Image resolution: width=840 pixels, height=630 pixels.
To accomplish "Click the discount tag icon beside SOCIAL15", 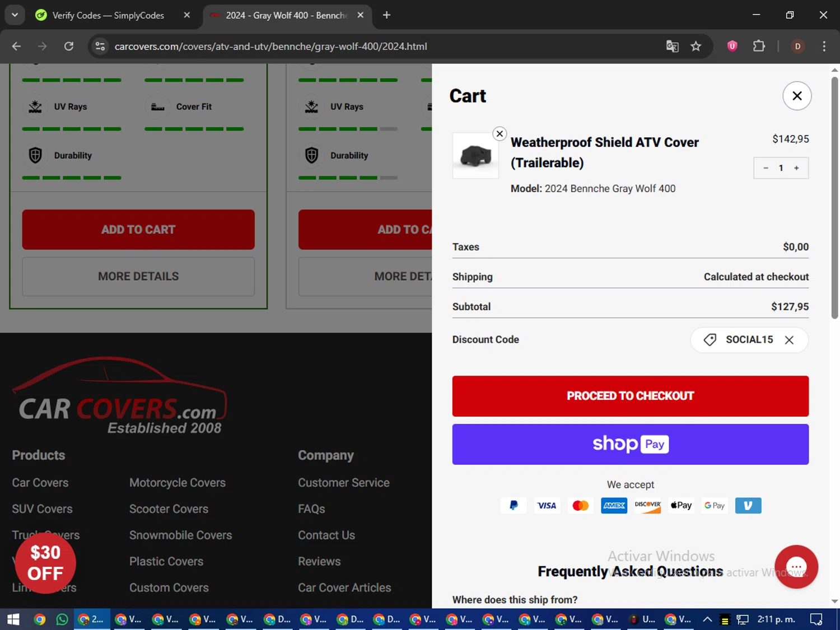I will tap(710, 340).
